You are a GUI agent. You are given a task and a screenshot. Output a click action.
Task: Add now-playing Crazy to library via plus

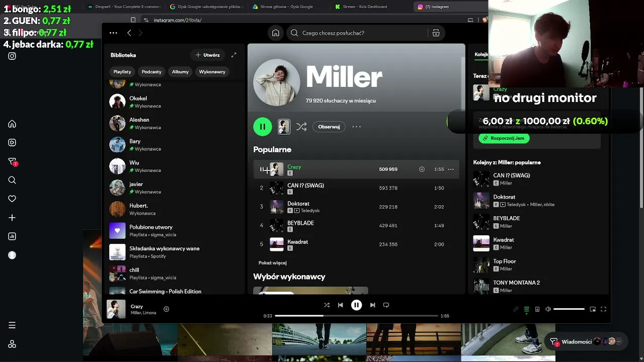pyautogui.click(x=166, y=309)
